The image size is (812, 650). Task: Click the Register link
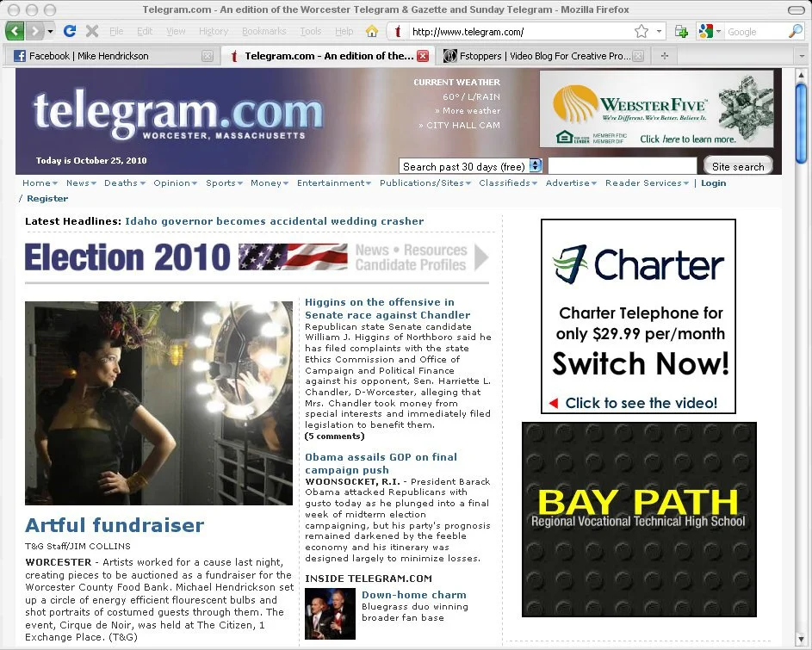(47, 198)
